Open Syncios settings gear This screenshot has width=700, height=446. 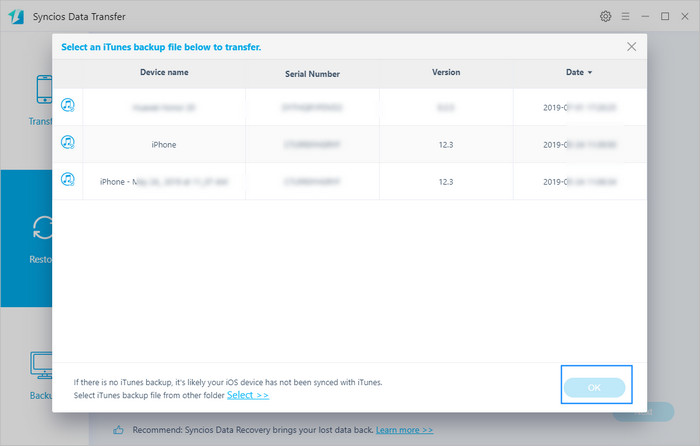[x=605, y=17]
